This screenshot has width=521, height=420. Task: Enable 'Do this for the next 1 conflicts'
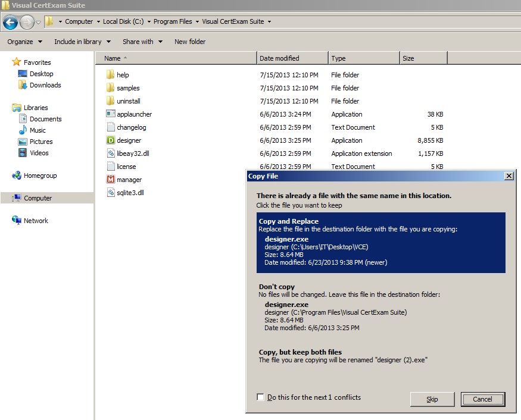point(261,397)
